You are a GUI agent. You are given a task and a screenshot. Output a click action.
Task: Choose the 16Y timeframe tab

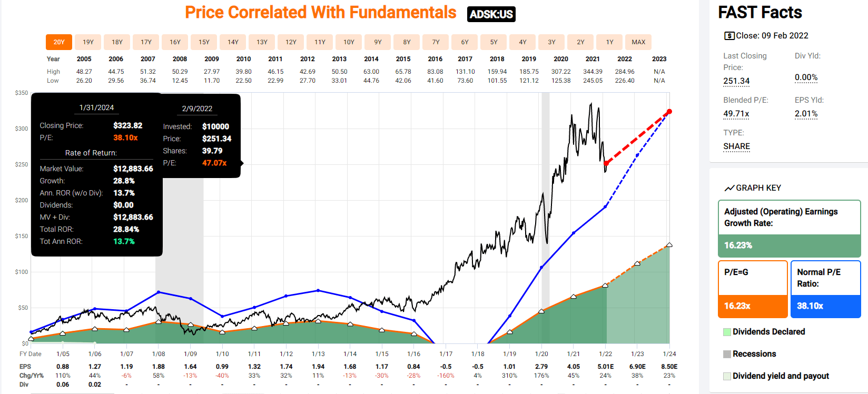(x=175, y=42)
